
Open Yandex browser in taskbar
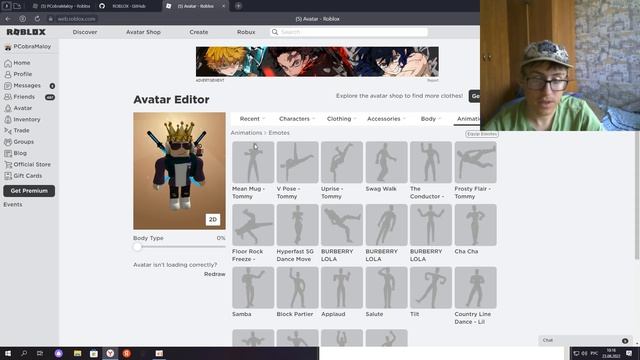tap(110, 353)
